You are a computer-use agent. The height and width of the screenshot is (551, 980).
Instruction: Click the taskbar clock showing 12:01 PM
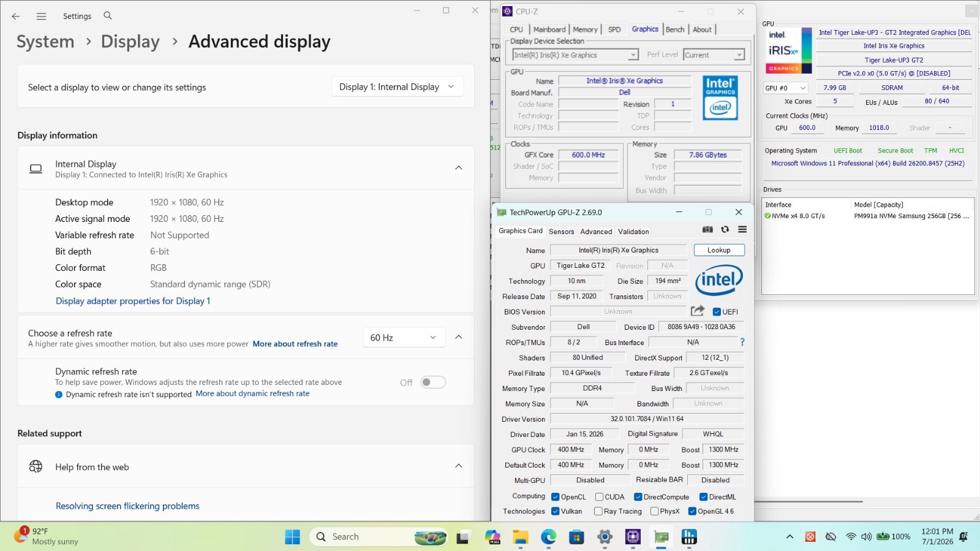(x=937, y=536)
